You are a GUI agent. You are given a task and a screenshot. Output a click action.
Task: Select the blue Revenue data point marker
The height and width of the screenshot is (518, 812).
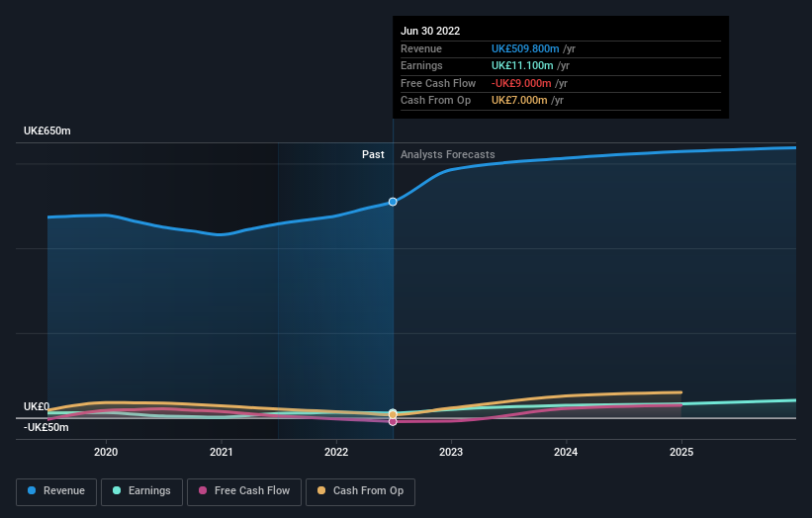[393, 202]
